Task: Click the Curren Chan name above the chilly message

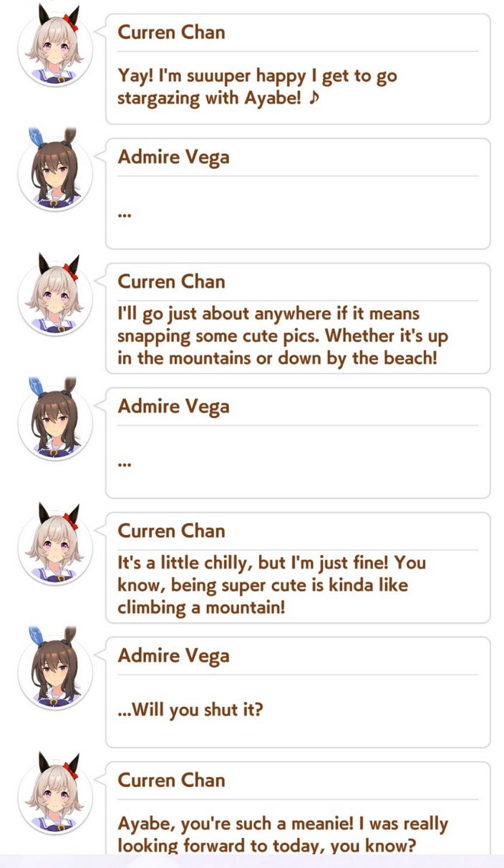Action: coord(171,531)
